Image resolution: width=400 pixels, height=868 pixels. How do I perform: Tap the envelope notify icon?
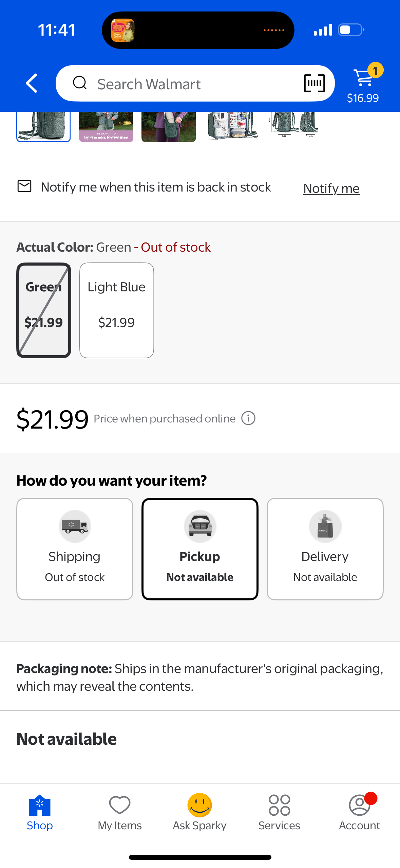[x=24, y=186]
